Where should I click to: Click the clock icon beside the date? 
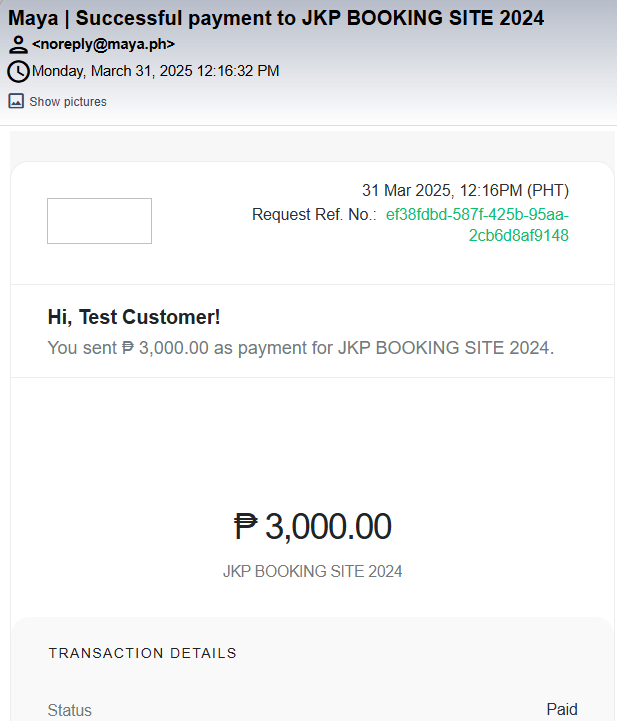[18, 71]
